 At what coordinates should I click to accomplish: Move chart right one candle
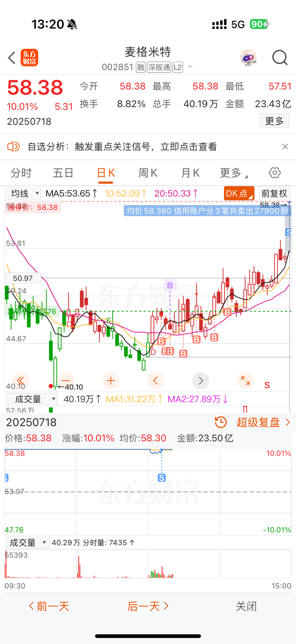pyautogui.click(x=200, y=381)
